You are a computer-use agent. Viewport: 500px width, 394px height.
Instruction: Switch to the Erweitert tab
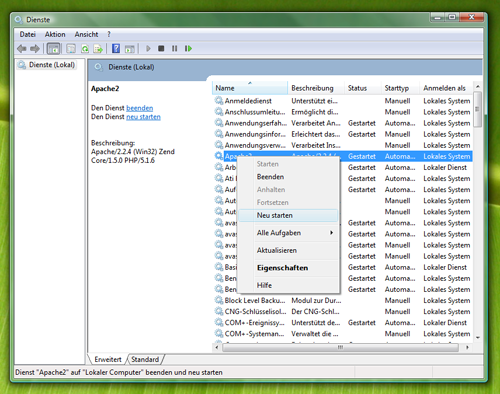(x=108, y=359)
